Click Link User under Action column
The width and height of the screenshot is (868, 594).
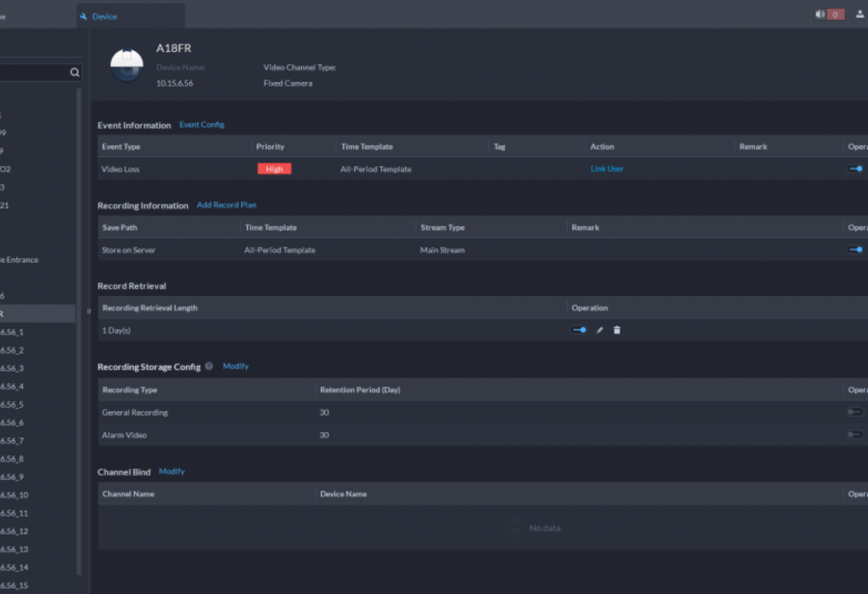pos(606,169)
